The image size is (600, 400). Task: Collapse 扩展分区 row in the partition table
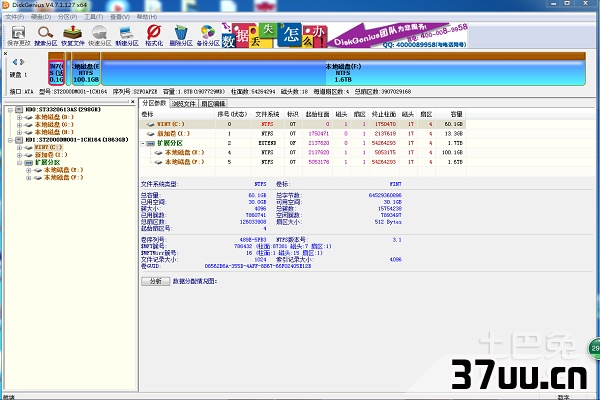tap(143, 144)
